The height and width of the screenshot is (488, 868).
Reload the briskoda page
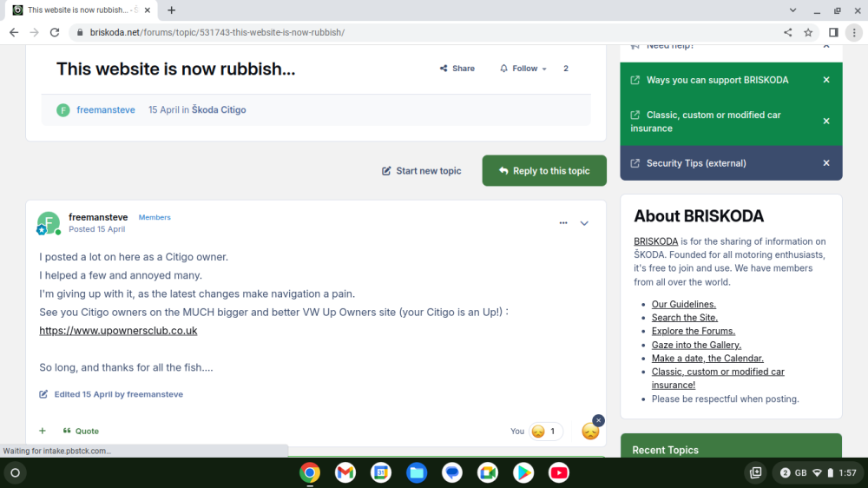pos(54,32)
